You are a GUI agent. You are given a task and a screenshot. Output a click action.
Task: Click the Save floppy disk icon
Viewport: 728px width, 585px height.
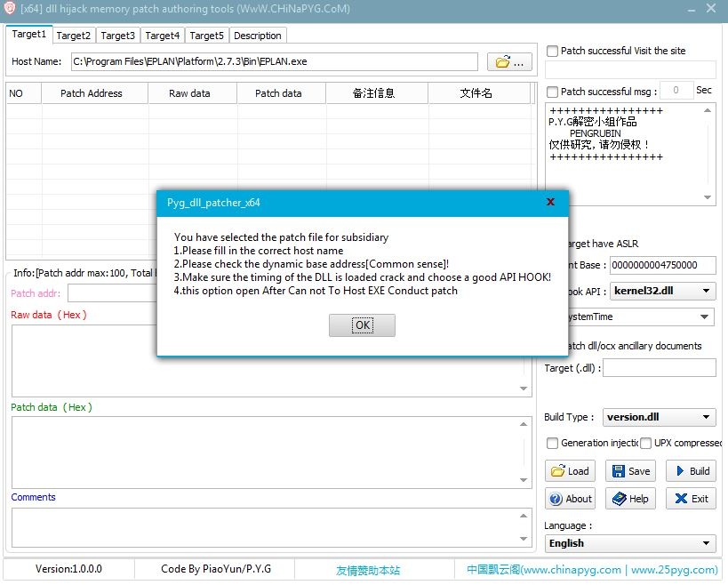coord(618,471)
